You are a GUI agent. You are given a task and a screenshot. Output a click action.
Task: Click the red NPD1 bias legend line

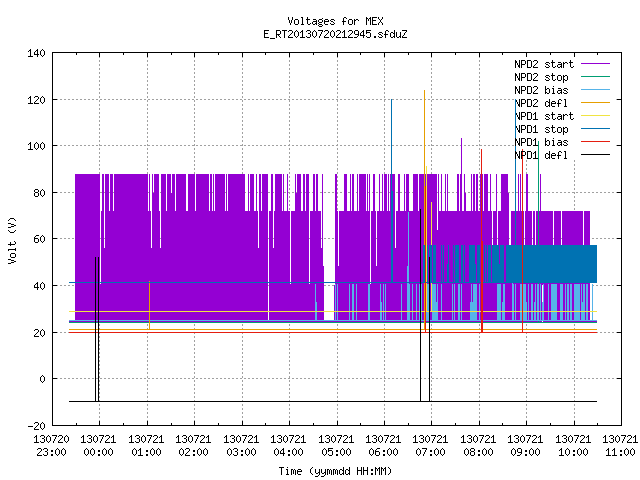pyautogui.click(x=596, y=142)
